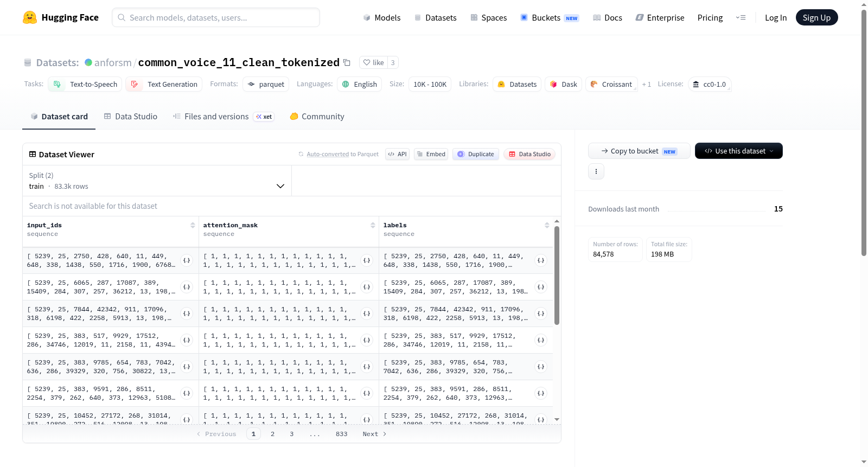This screenshot has height=467, width=868.
Task: Expand attention_mask cell in first row
Action: coord(367,260)
